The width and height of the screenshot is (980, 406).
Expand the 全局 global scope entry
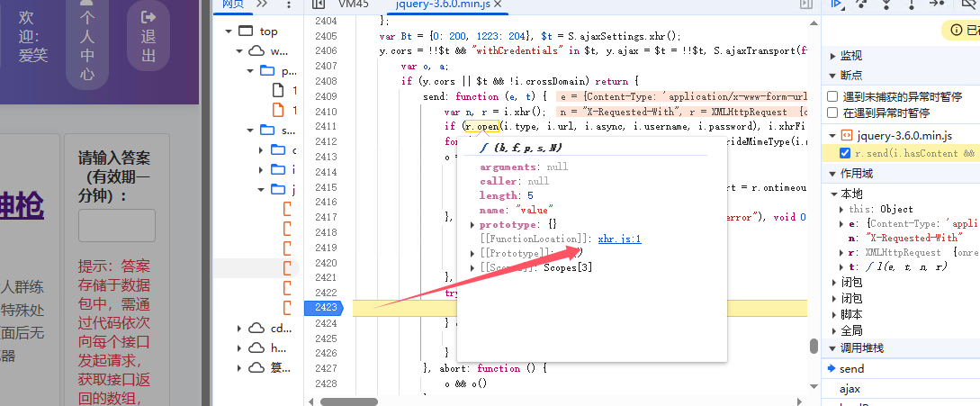click(834, 330)
